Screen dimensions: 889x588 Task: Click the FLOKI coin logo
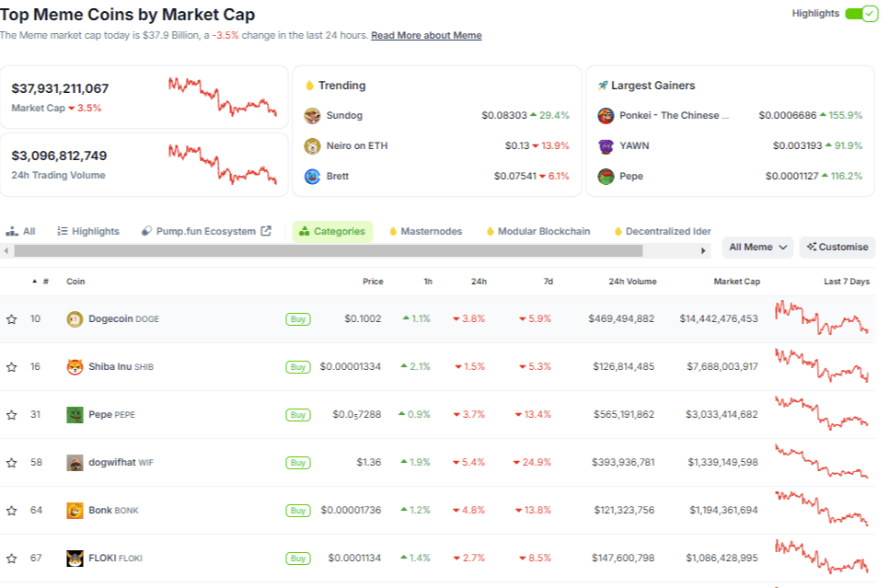click(x=75, y=559)
